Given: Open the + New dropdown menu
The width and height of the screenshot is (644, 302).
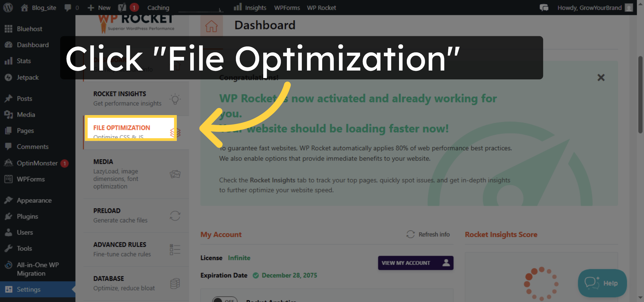Looking at the screenshot, I should point(99,7).
